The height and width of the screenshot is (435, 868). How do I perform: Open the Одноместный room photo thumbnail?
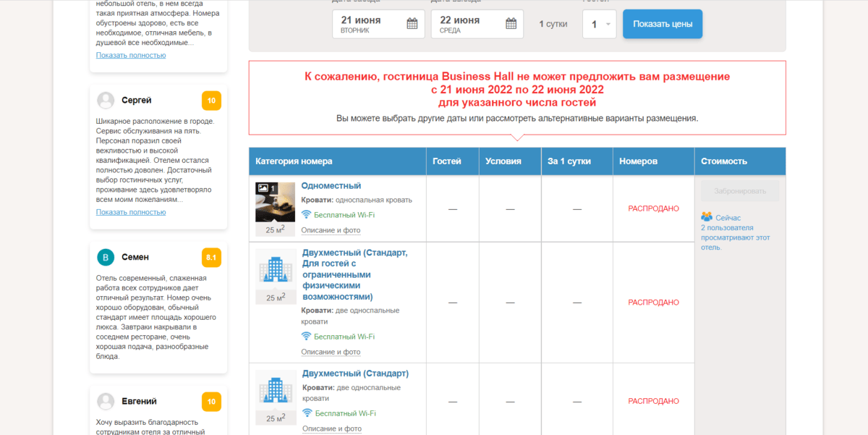276,202
